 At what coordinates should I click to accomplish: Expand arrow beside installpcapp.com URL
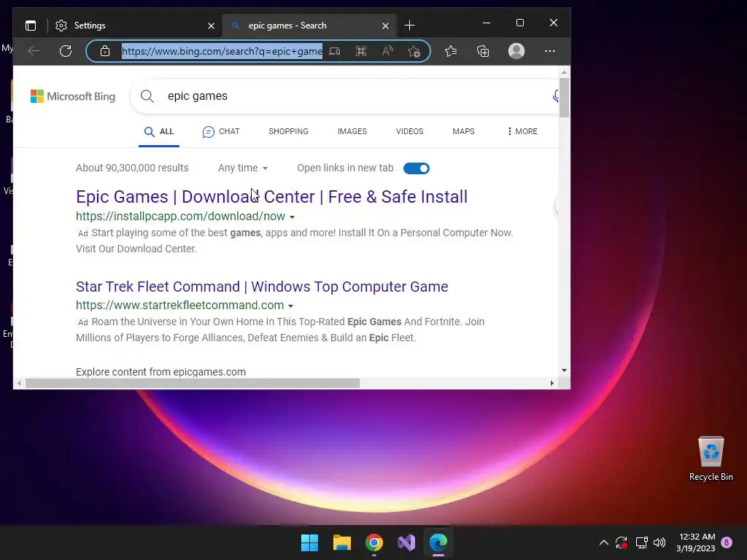coord(292,217)
